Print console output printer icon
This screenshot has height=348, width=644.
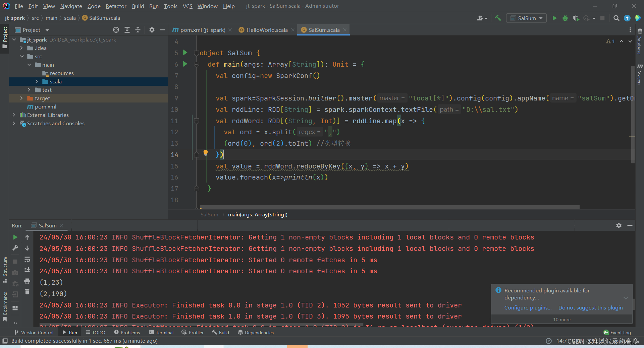[27, 281]
